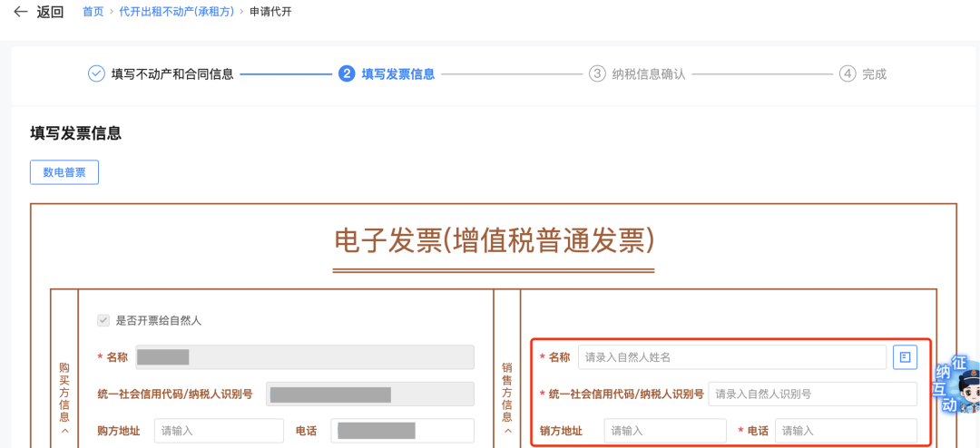The width and height of the screenshot is (980, 448).
Task: Open the 首页 breadcrumb link
Action: (93, 11)
